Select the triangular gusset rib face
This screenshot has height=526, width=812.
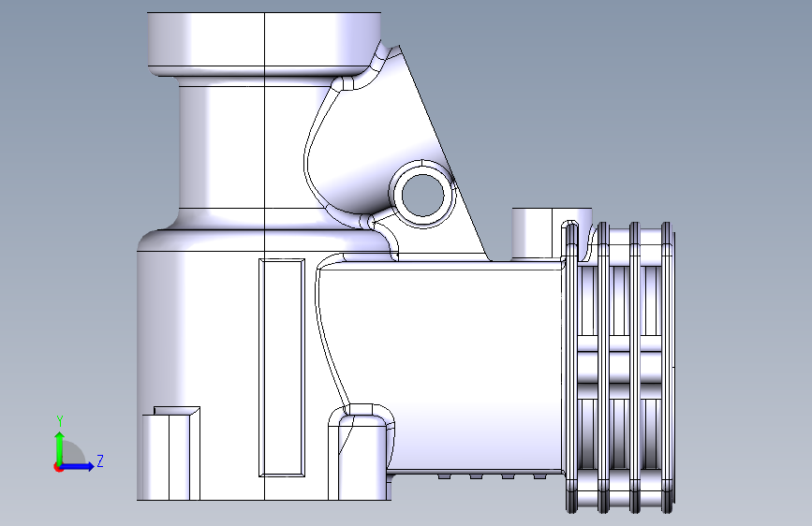coord(383,139)
